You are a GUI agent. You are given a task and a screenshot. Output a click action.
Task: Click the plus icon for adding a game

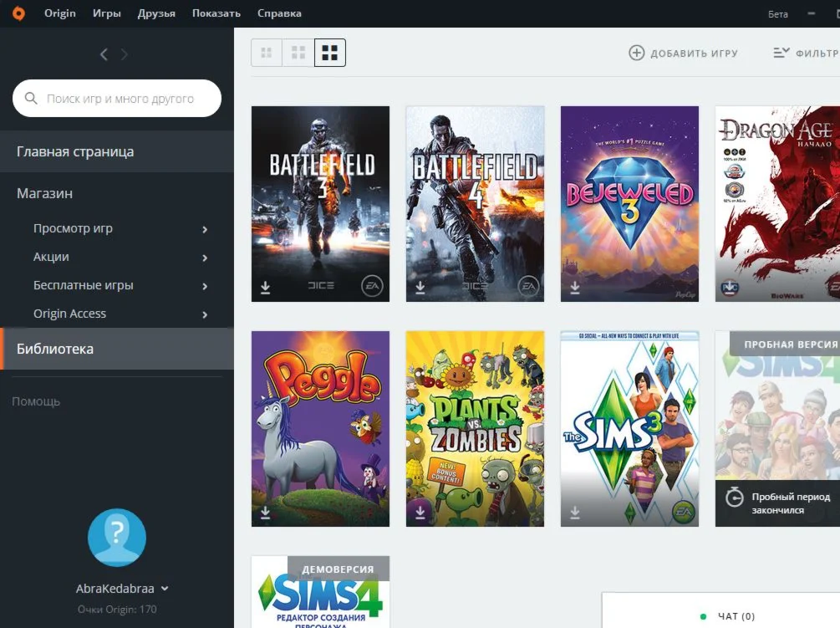(x=636, y=53)
